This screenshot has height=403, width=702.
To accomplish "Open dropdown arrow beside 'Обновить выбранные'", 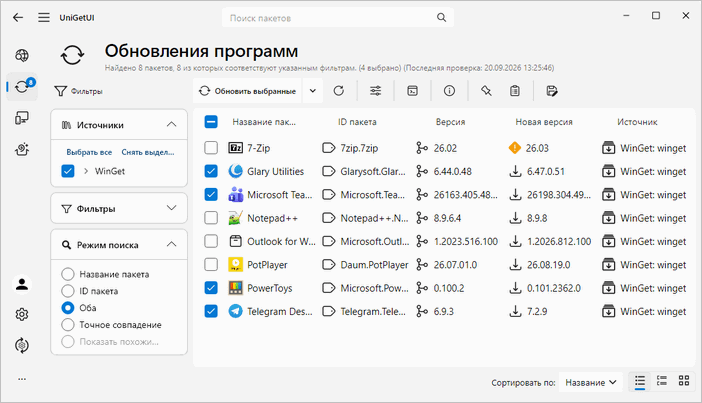I will click(313, 91).
